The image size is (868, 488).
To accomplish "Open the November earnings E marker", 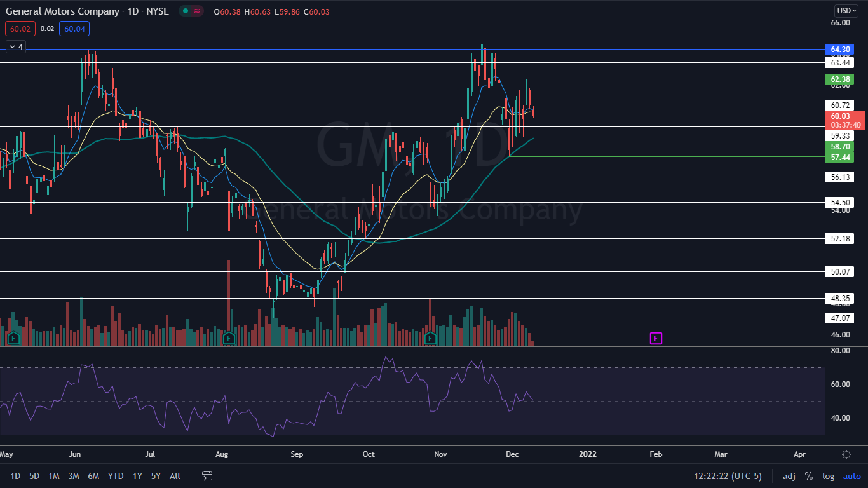I will point(430,338).
